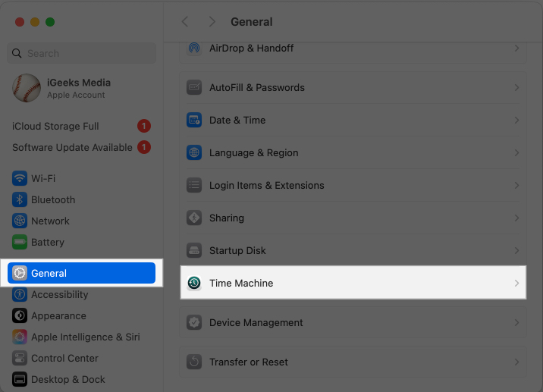Click the Login Items & Extensions icon
The image size is (543, 392).
194,185
